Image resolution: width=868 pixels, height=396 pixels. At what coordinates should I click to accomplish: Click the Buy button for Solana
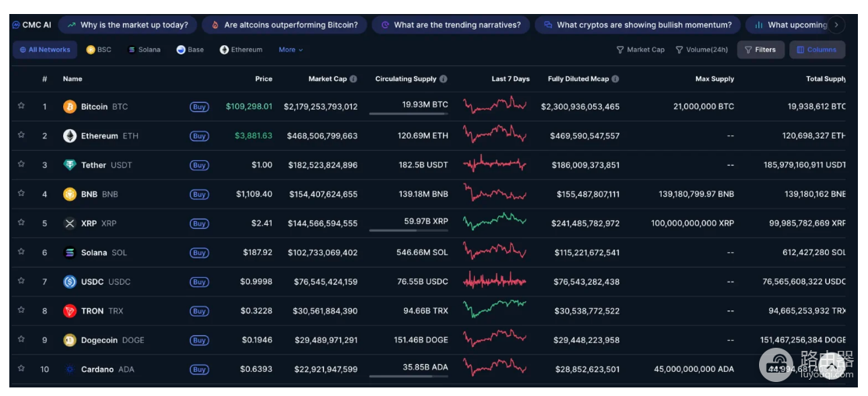[199, 253]
